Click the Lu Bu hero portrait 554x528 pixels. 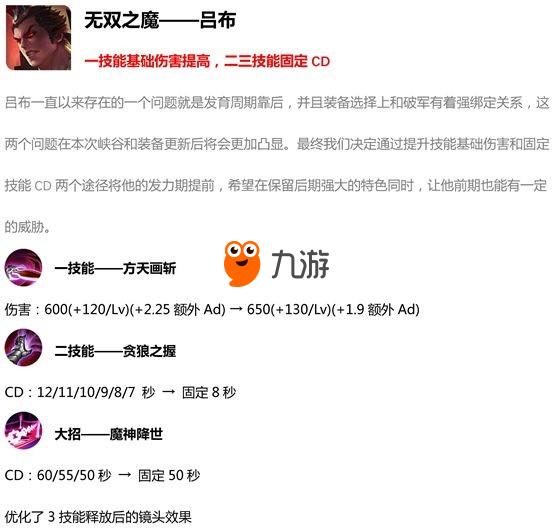point(39,37)
